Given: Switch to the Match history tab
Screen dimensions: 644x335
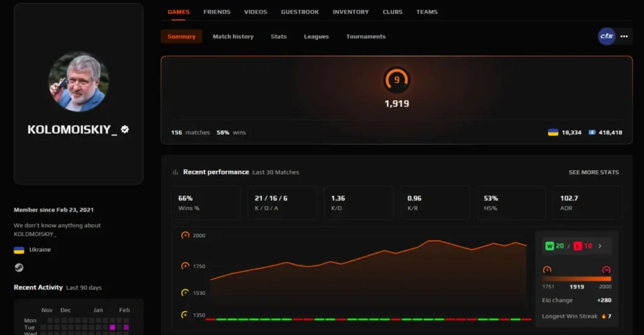Looking at the screenshot, I should pyautogui.click(x=233, y=37).
